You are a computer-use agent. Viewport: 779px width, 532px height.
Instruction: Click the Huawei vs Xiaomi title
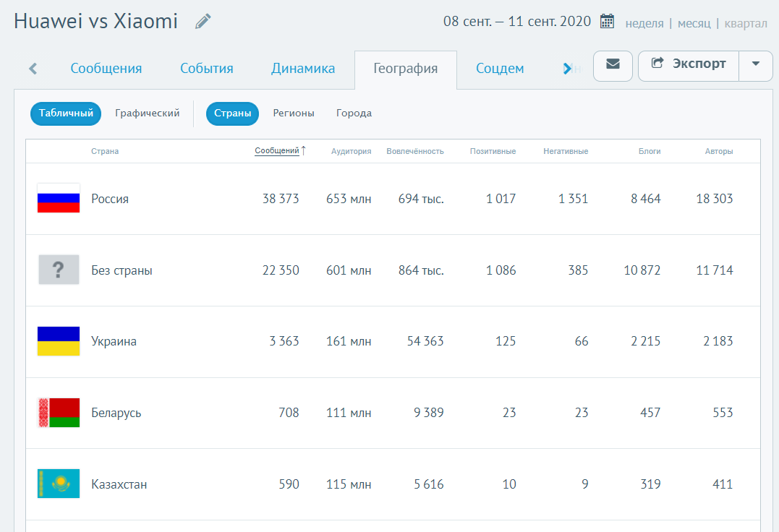click(96, 22)
